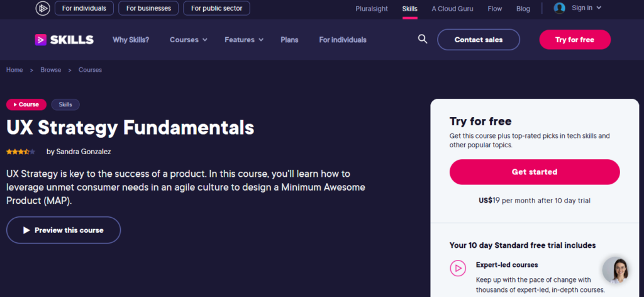
Task: Select the Skills top tab
Action: pyautogui.click(x=410, y=9)
